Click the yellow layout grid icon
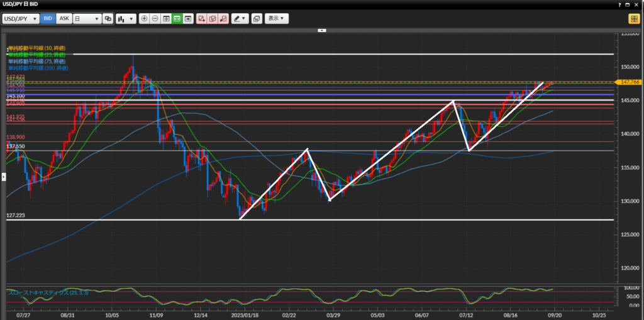644x320 pixels. (x=633, y=19)
